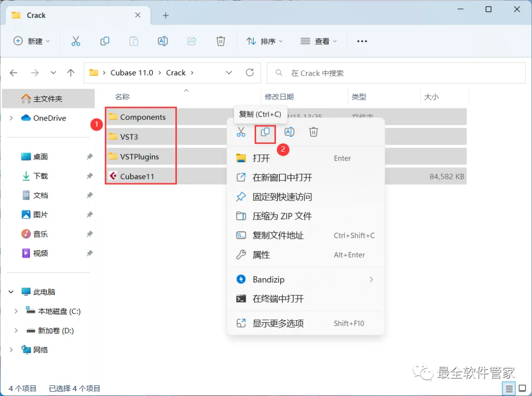Sort by 名称 Name column header
Viewport: 532px width, 396px height.
[123, 97]
